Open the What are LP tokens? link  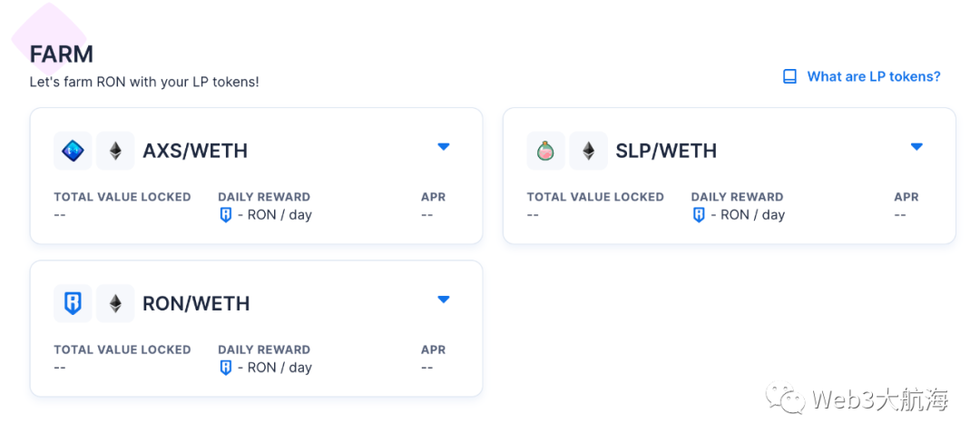pyautogui.click(x=874, y=77)
